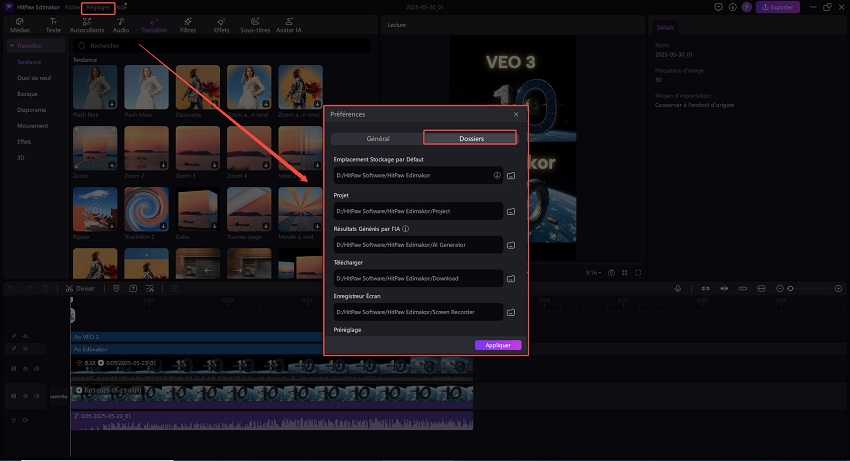The width and height of the screenshot is (850, 461).
Task: Open the Texte tool panel
Action: tap(53, 25)
